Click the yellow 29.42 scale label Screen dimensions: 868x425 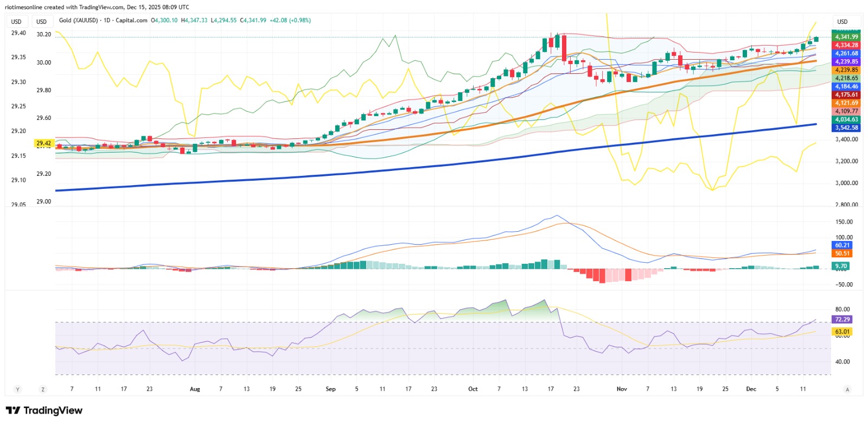tap(43, 143)
